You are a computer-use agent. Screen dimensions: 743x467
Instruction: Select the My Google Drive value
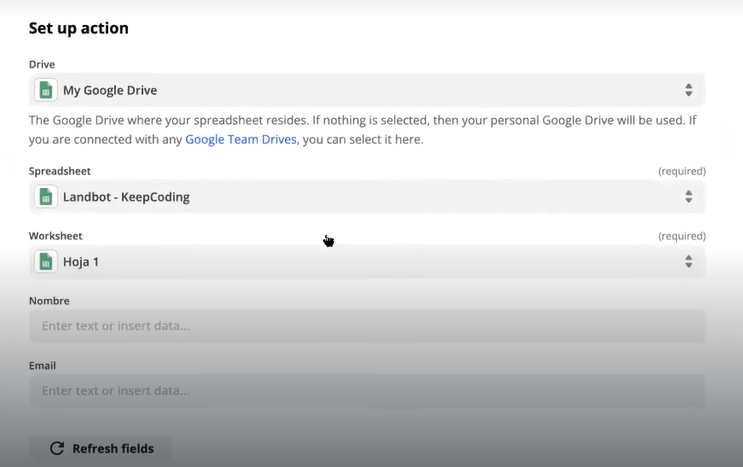(110, 90)
